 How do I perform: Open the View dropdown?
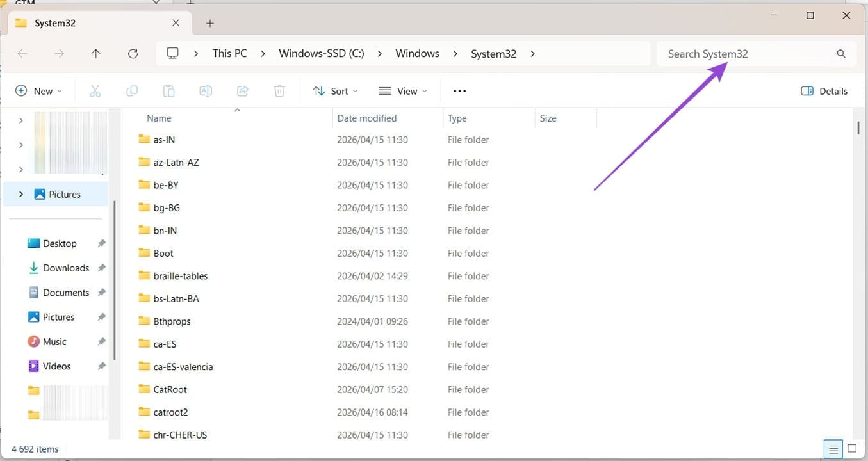[403, 90]
